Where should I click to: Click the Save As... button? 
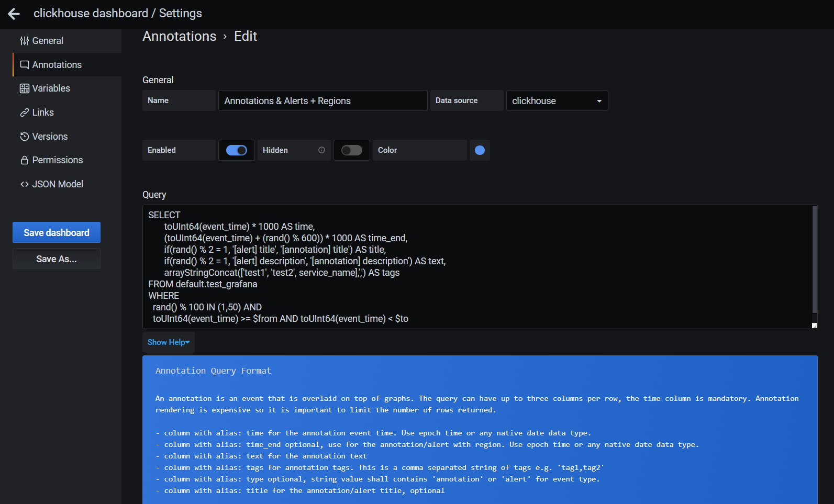[57, 259]
